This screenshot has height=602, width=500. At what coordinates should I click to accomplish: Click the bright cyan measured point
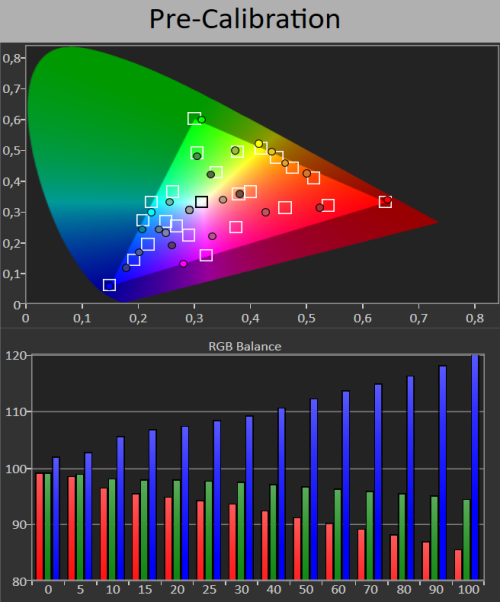151,212
